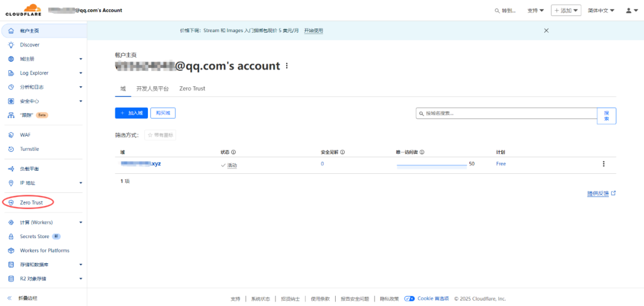Switch to the developer platform tab

click(153, 89)
